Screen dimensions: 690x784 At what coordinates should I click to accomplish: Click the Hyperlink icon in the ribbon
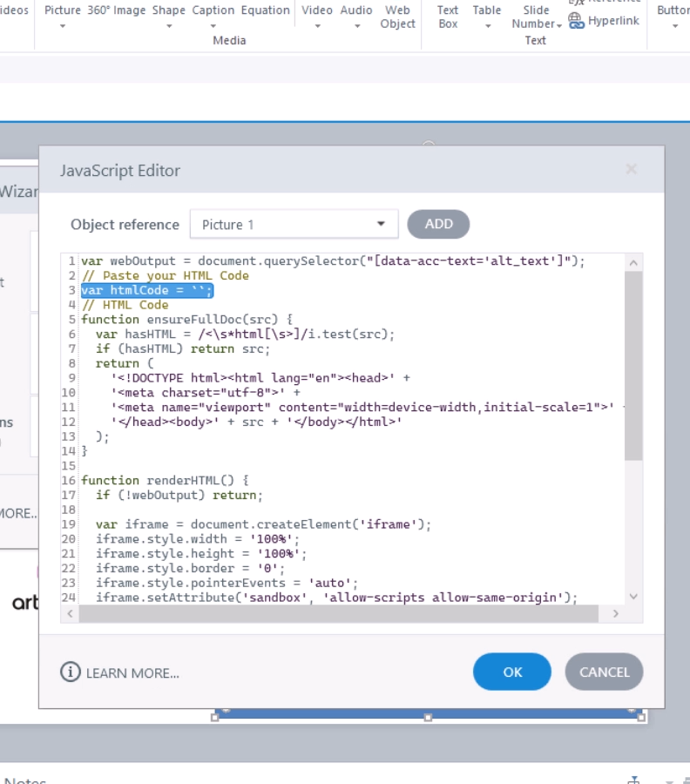click(x=577, y=21)
